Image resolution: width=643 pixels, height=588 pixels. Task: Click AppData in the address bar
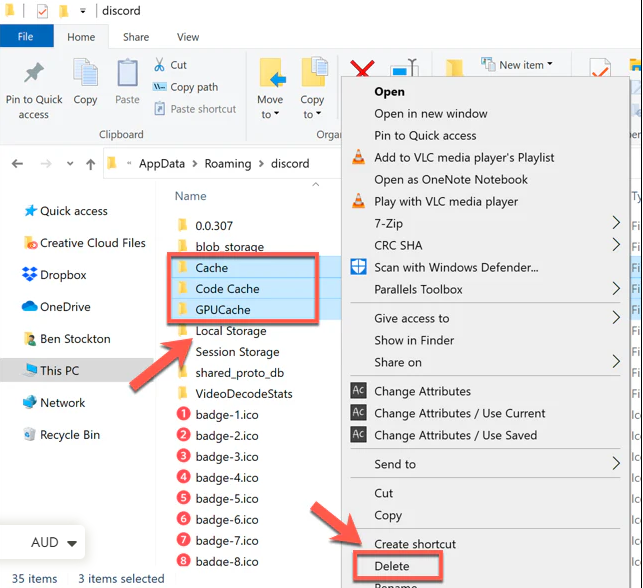[162, 164]
